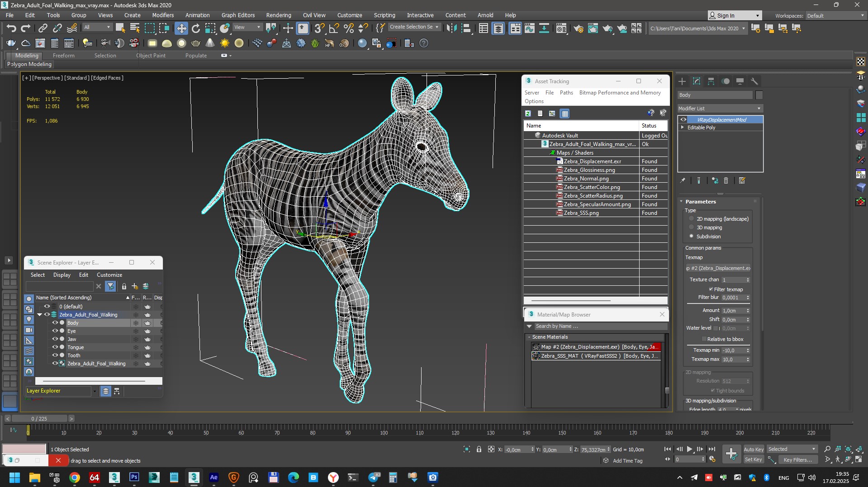Click the lock icon in Scene Explorer
Image resolution: width=868 pixels, height=487 pixels.
[x=124, y=286]
